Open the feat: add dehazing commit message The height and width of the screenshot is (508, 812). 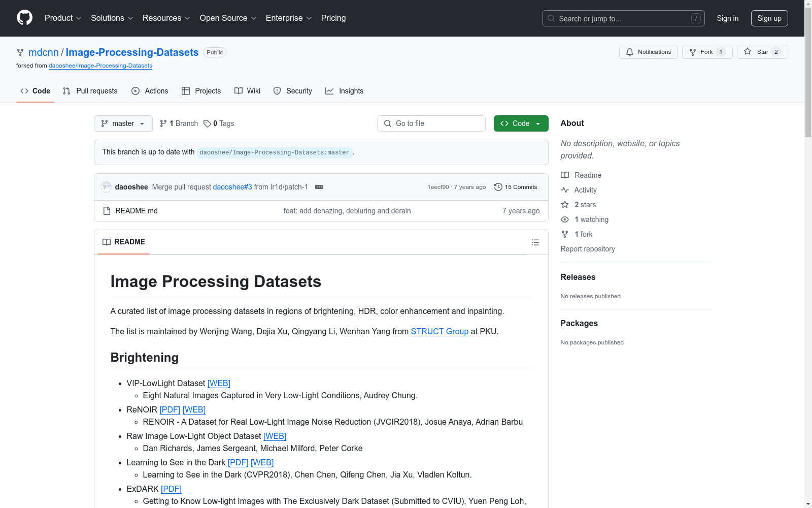tap(347, 211)
